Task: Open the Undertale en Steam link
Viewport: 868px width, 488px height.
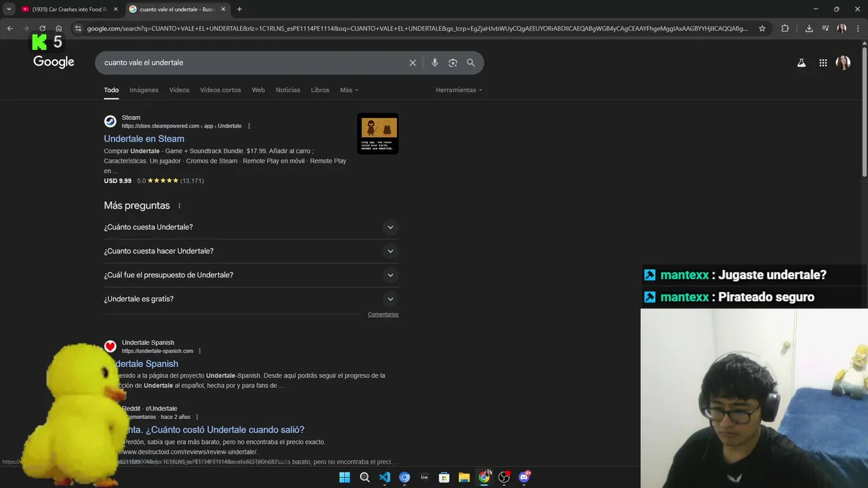Action: (144, 138)
